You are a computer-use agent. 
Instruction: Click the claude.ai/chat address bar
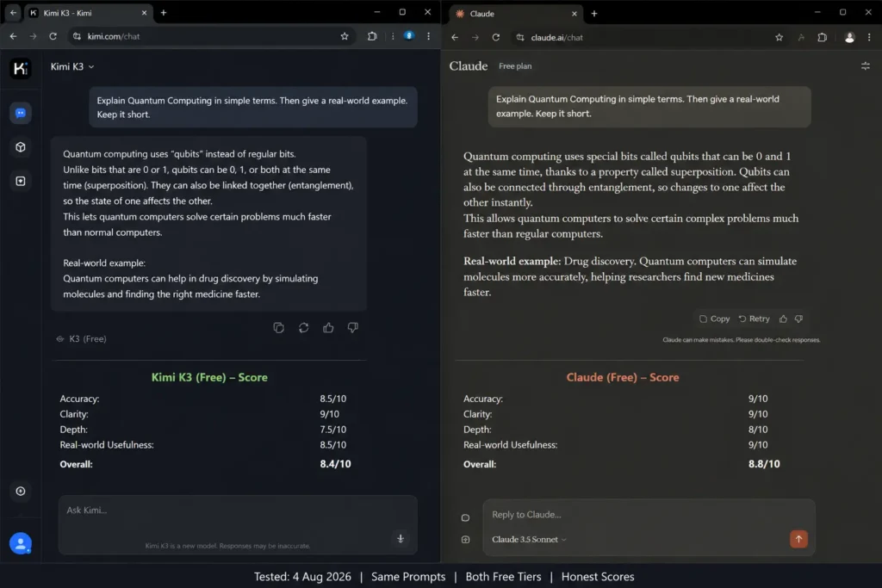click(x=649, y=38)
